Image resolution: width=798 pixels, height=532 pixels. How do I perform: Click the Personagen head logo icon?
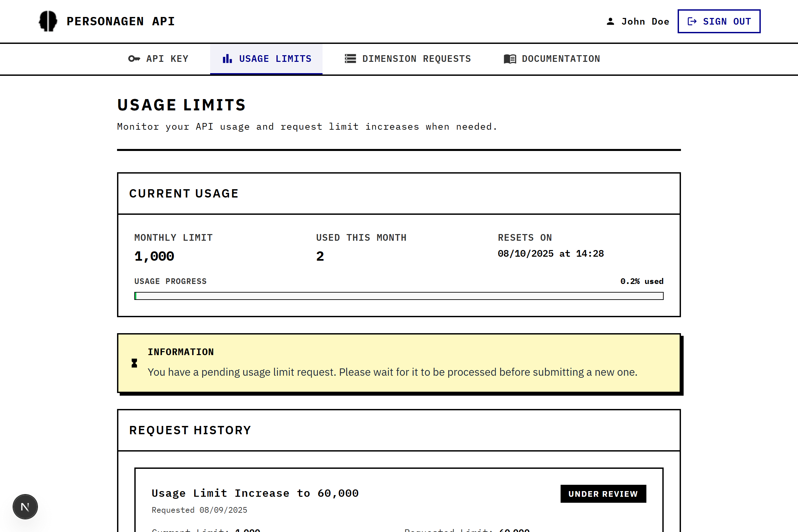(48, 21)
